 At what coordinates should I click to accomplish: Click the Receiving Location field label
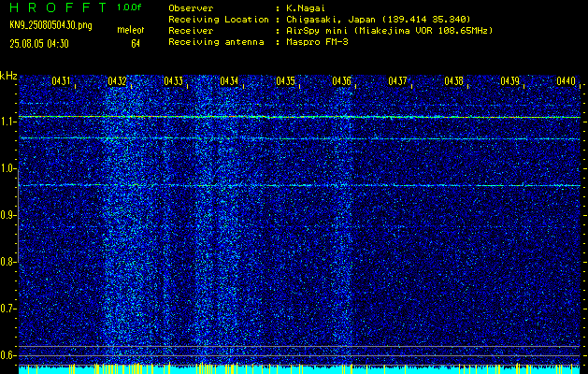point(219,19)
